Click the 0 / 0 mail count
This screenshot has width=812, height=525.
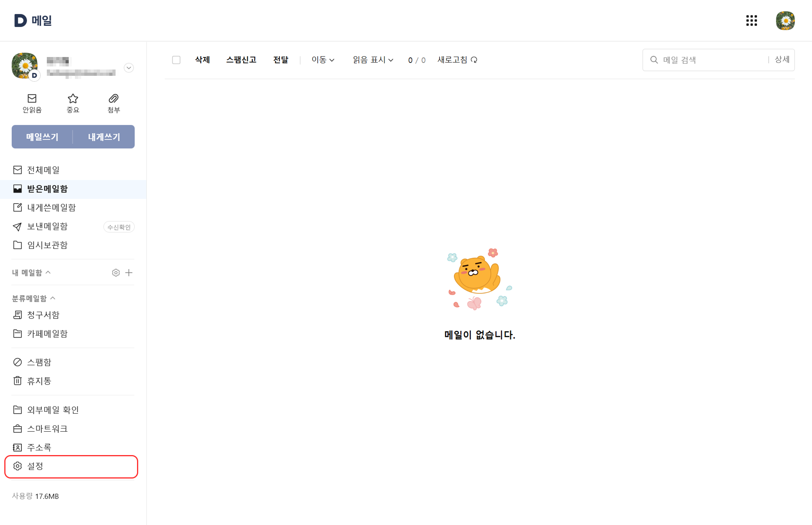click(x=417, y=60)
